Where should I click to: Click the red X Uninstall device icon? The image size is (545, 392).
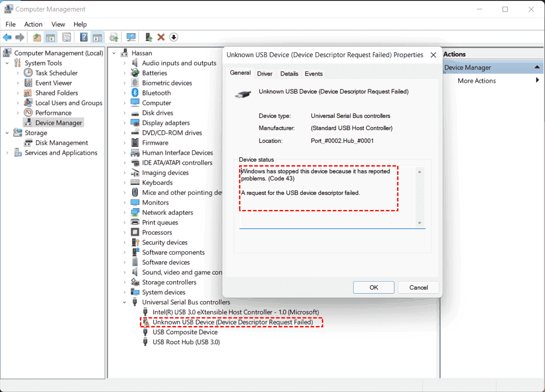(x=161, y=37)
